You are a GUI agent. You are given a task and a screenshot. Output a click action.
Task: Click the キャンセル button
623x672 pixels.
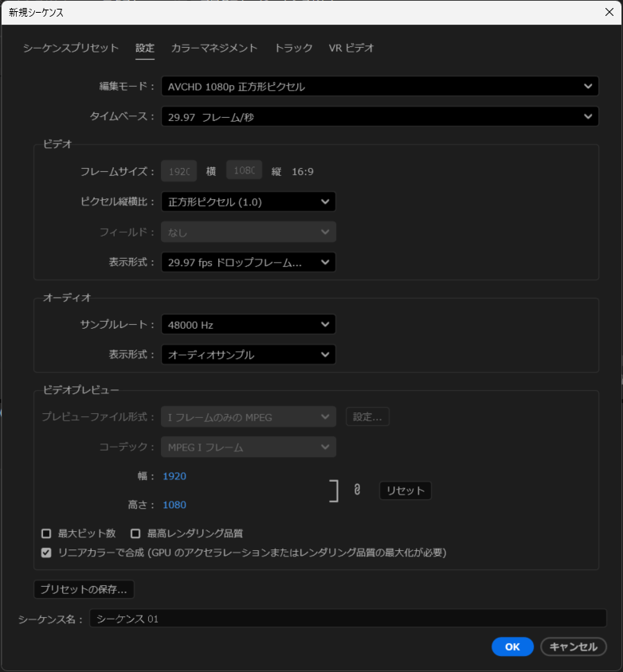click(574, 647)
